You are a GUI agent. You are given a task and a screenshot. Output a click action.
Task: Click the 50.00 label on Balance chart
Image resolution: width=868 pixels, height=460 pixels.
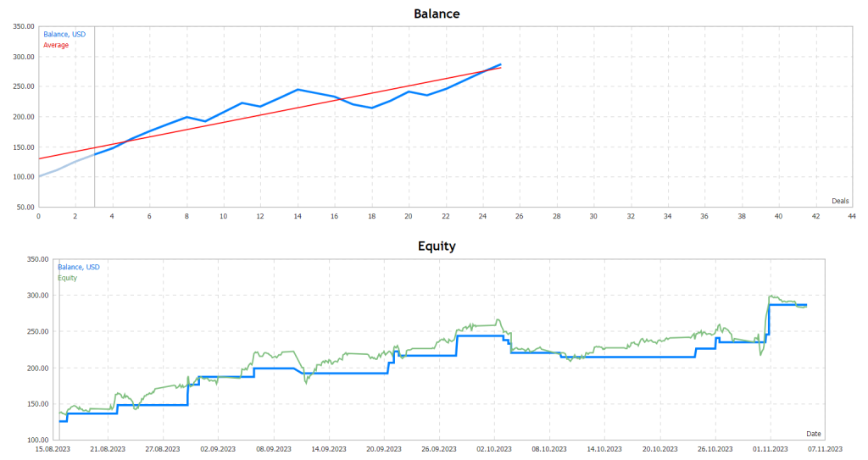pos(23,207)
